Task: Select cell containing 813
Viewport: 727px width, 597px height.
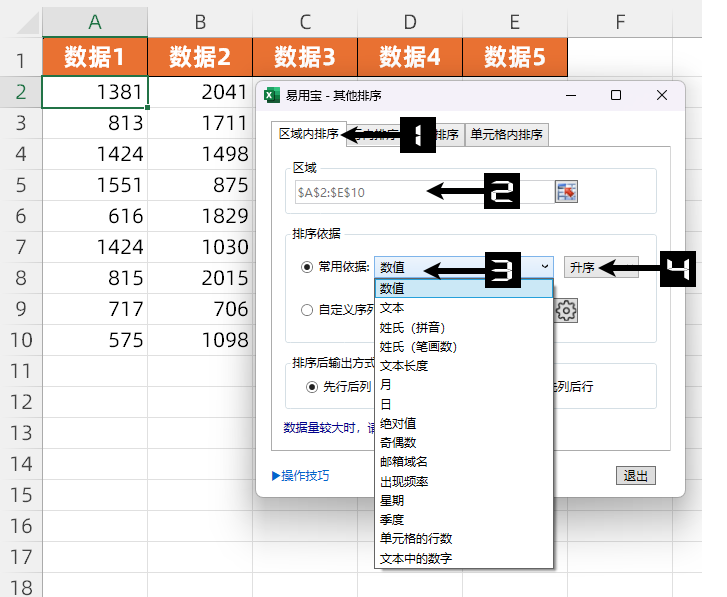Action: click(95, 123)
